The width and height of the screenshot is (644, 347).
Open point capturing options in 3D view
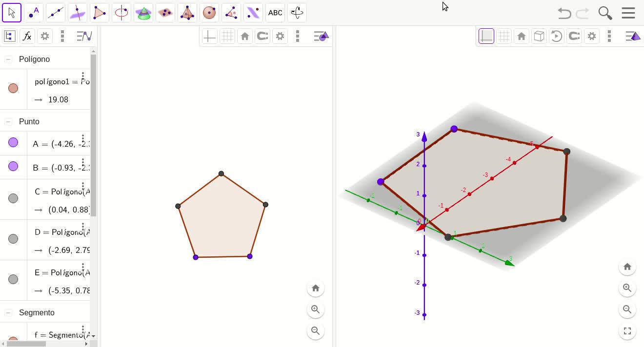[x=574, y=36]
